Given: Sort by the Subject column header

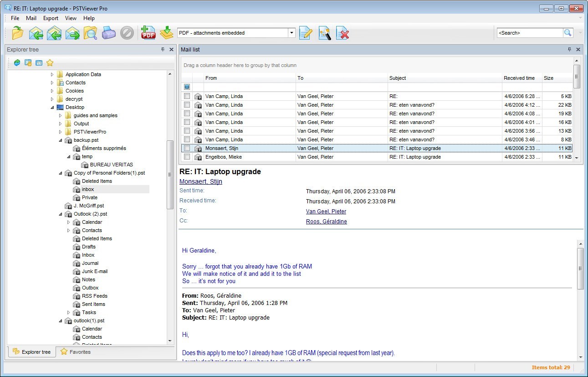Looking at the screenshot, I should [x=445, y=78].
